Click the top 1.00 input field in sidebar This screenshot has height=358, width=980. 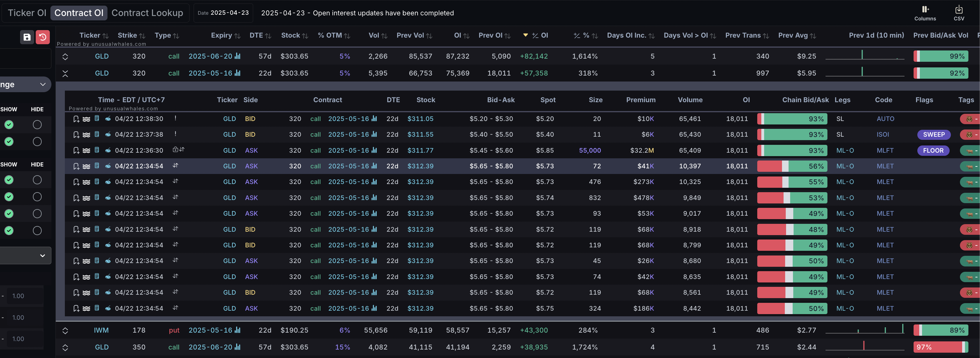click(x=25, y=296)
